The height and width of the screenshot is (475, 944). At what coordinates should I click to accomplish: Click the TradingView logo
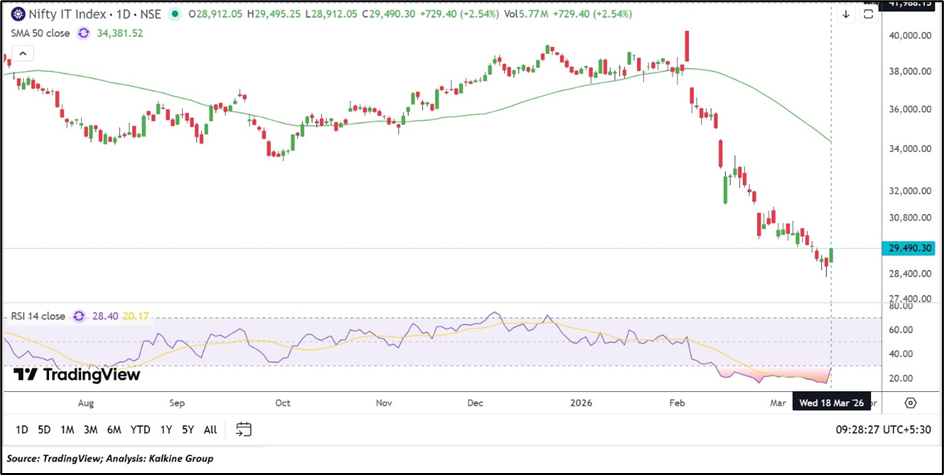[x=76, y=374]
